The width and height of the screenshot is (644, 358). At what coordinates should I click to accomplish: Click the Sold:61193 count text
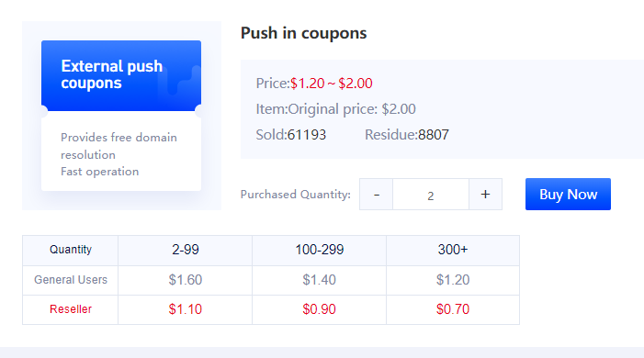point(291,135)
